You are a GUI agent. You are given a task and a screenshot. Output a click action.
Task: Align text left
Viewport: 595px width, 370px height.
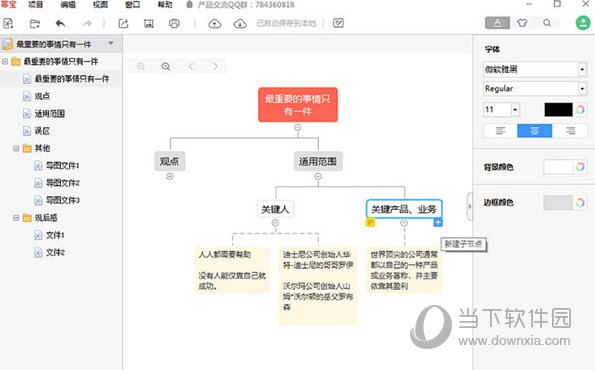click(x=501, y=131)
